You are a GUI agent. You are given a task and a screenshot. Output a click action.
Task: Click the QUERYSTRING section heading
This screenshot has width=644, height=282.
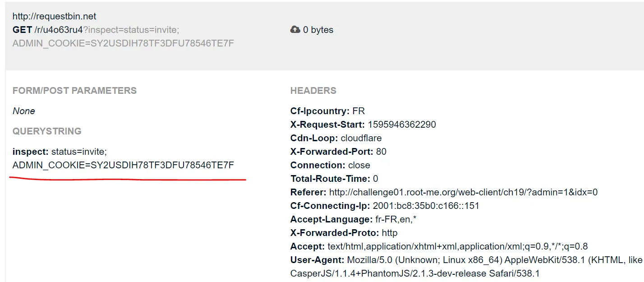(47, 131)
